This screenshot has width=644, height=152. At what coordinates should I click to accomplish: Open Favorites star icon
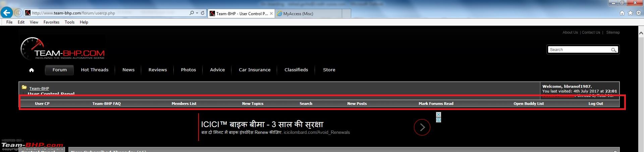click(630, 13)
